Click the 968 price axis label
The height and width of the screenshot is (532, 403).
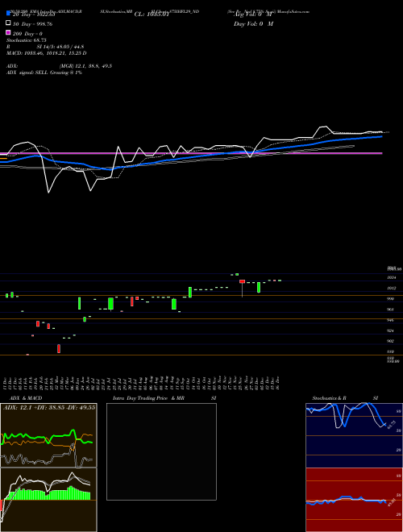[391, 310]
